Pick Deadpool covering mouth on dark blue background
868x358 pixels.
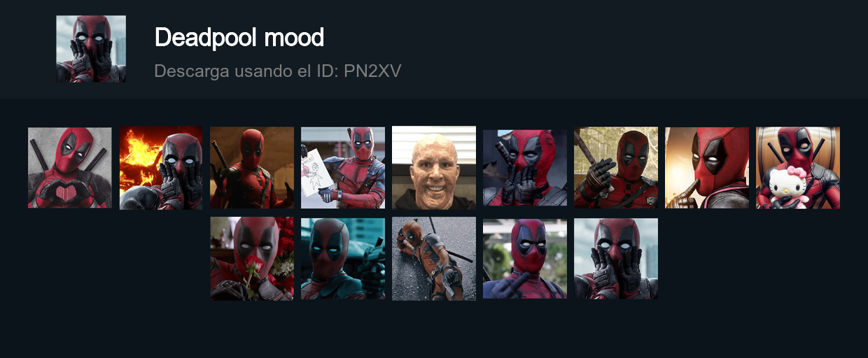[x=525, y=168]
